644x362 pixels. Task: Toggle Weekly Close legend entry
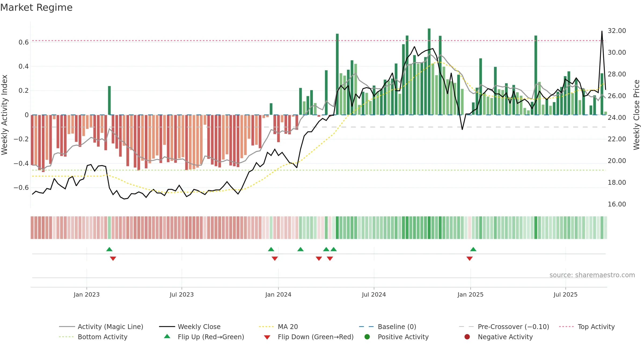pyautogui.click(x=190, y=327)
